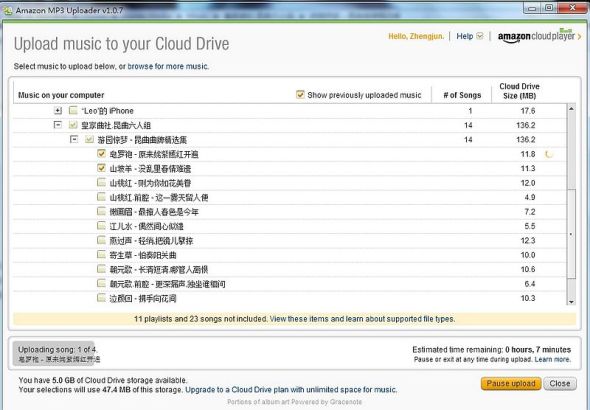
Task: Click the 17.6 size value for iPhone row
Action: (x=528, y=111)
